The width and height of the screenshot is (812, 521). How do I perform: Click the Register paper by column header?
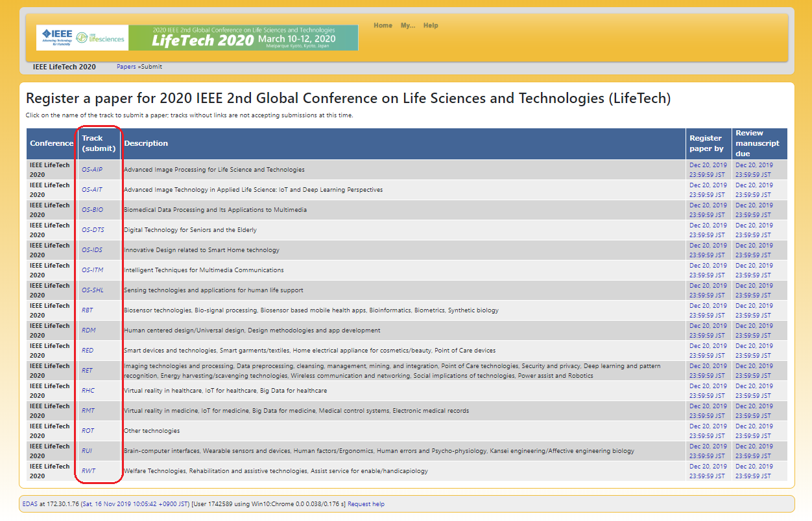[x=709, y=144]
